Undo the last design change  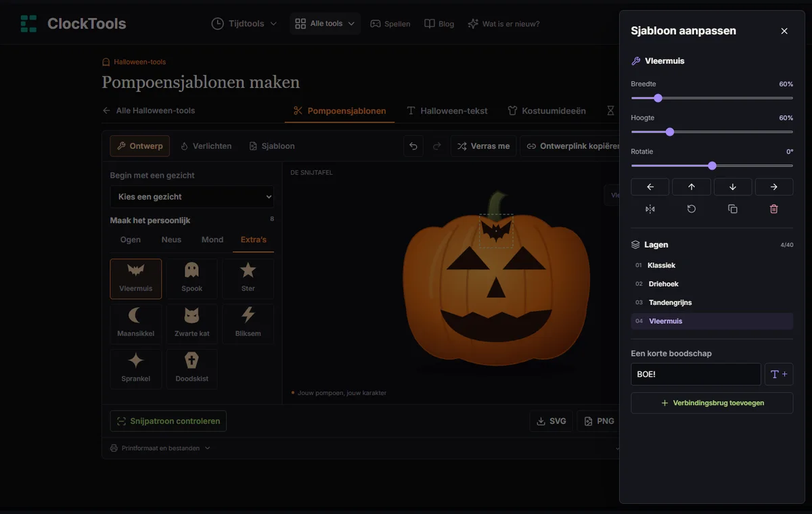(x=413, y=146)
